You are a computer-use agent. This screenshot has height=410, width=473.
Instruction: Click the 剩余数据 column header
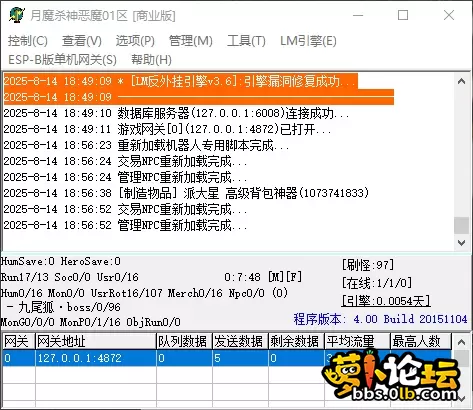(296, 342)
